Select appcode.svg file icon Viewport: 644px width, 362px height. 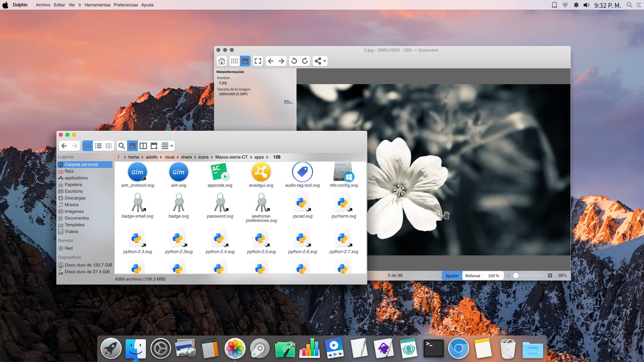[220, 172]
